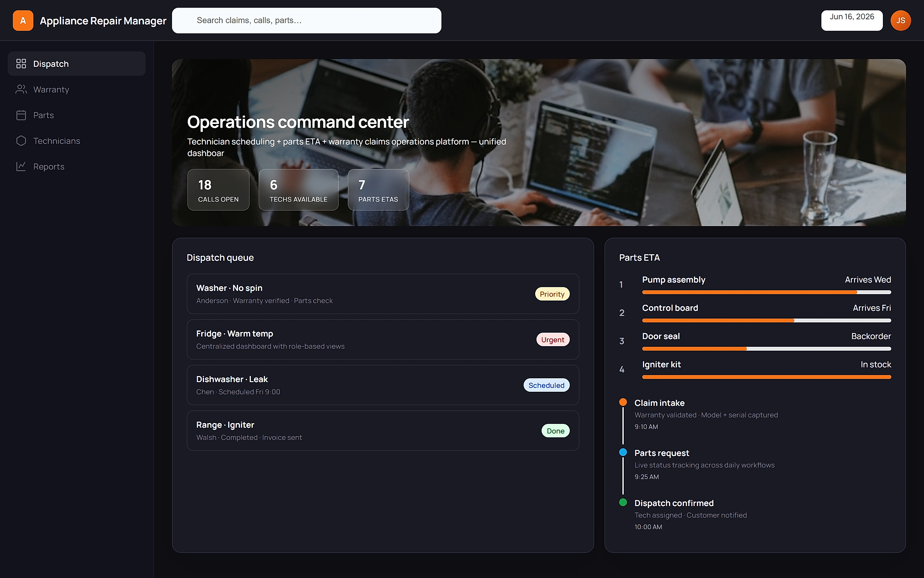Click the Jun 16, 2026 date button
Screen dimensions: 924x578
coord(851,21)
